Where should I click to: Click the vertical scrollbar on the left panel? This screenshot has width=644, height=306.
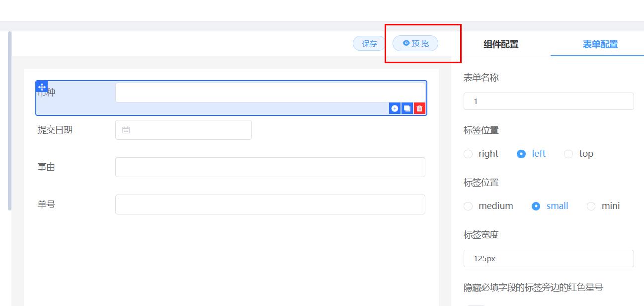coord(9,121)
